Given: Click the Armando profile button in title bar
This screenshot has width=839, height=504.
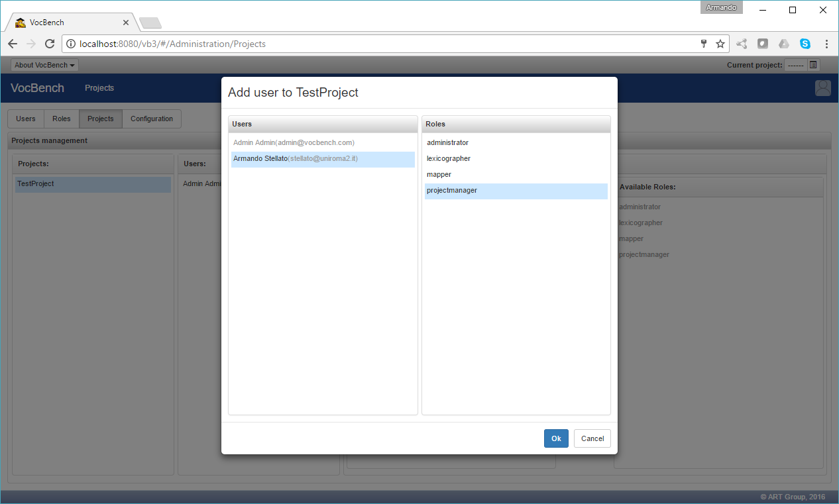Looking at the screenshot, I should [x=722, y=7].
